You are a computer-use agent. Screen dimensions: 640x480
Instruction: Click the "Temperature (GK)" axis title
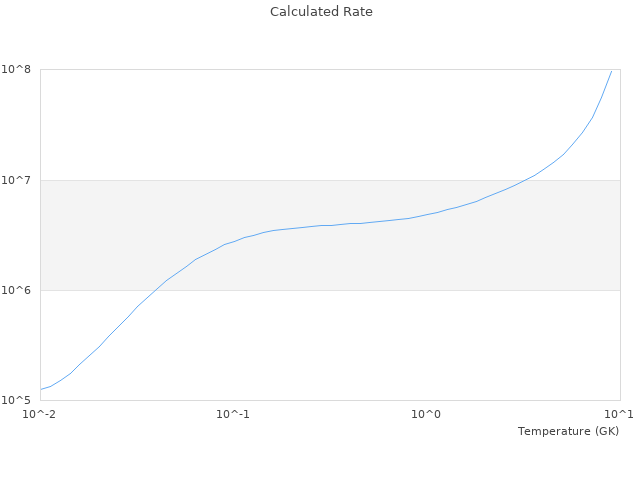point(568,431)
